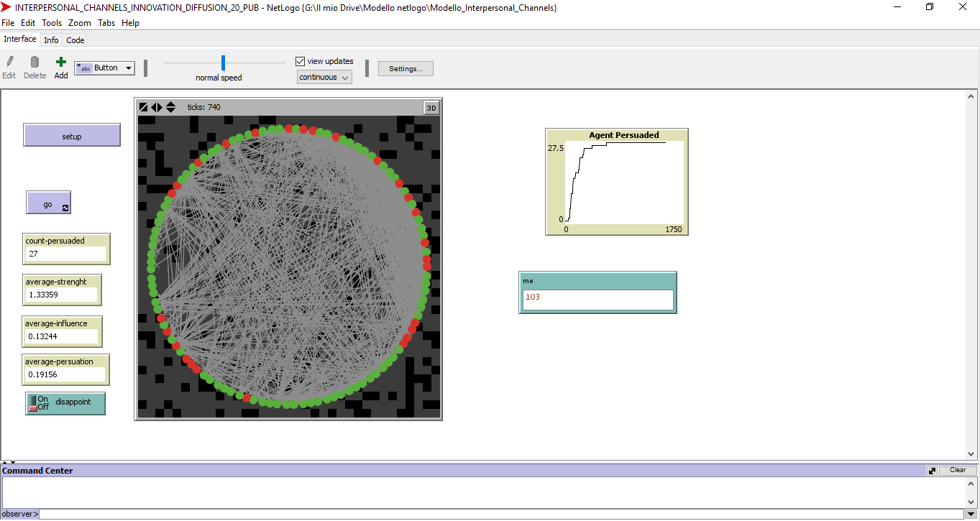Open the Button widget dropdown
This screenshot has width=980, height=521.
[127, 68]
